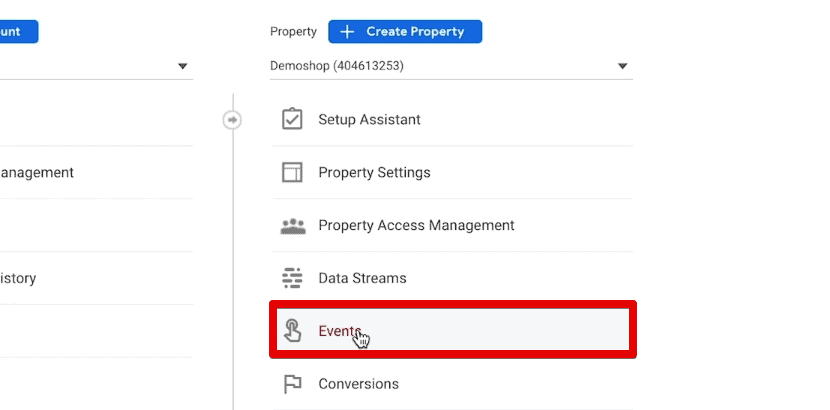Click the Setup Assistant checkmark icon
830x410 pixels.
point(292,120)
